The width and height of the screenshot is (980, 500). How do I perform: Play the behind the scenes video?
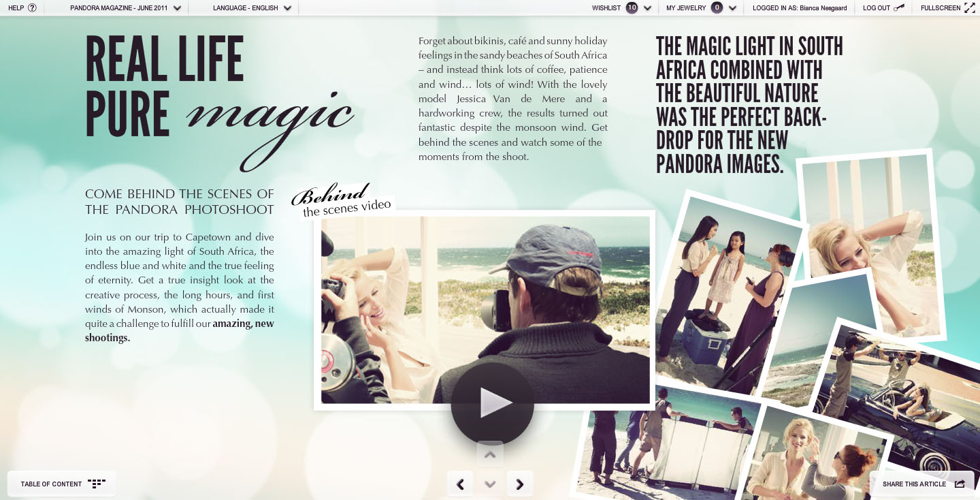point(492,403)
